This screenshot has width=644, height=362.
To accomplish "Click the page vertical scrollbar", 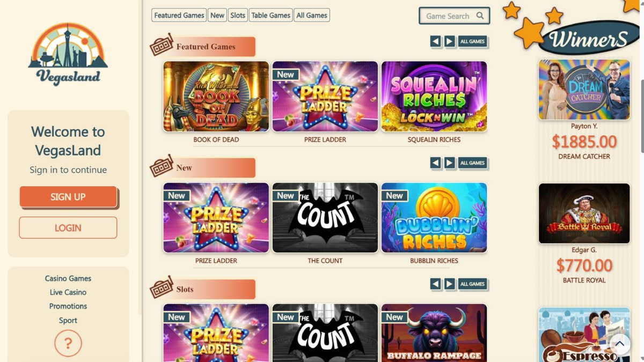I will [x=641, y=115].
